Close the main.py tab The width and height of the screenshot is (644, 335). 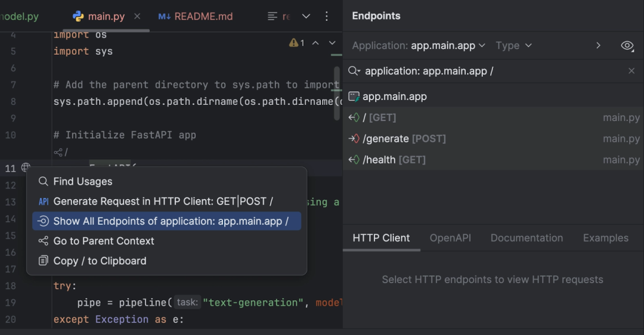pos(137,16)
